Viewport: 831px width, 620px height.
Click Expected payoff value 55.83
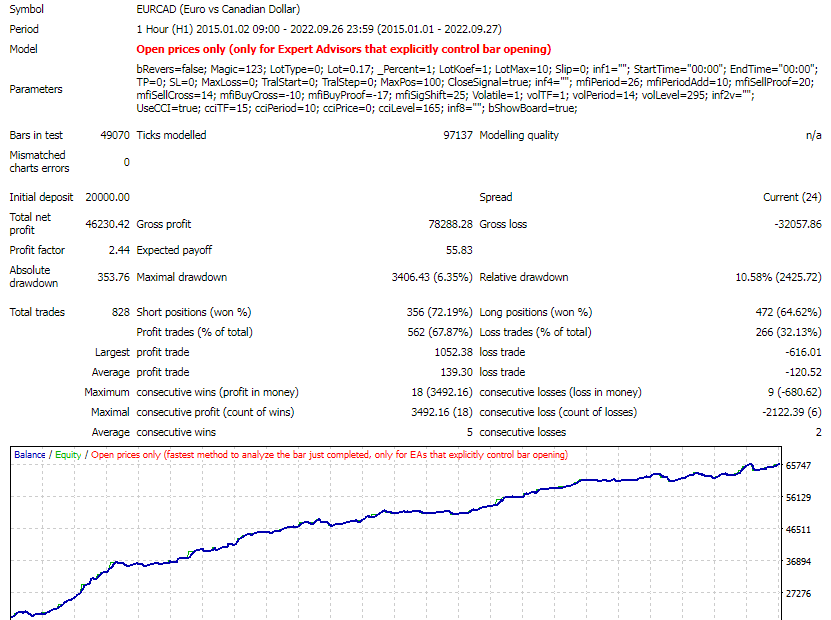pos(459,250)
